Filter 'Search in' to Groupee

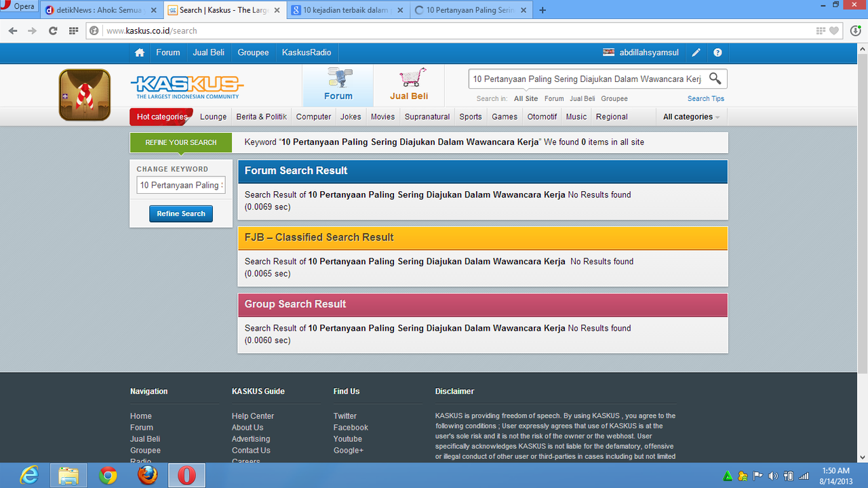coord(614,99)
